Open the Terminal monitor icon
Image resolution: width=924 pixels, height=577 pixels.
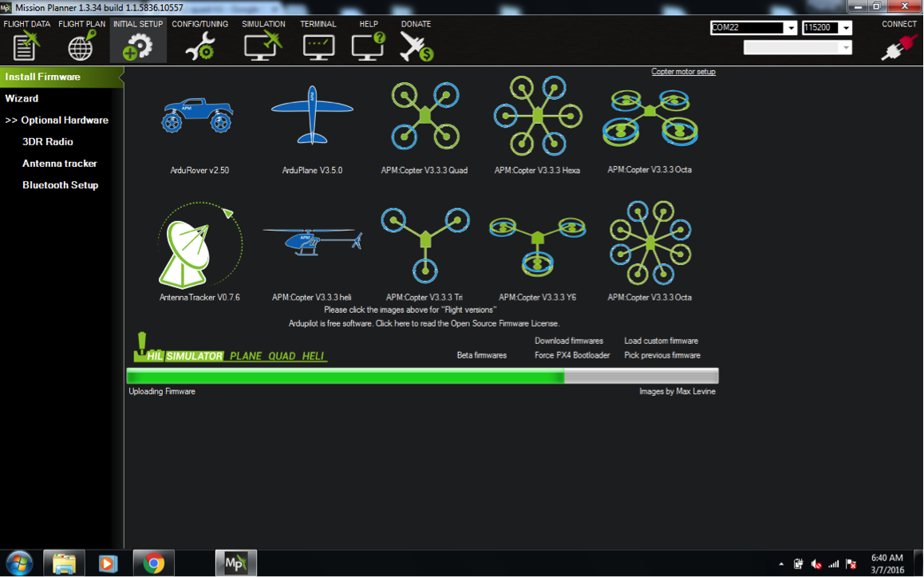(318, 46)
